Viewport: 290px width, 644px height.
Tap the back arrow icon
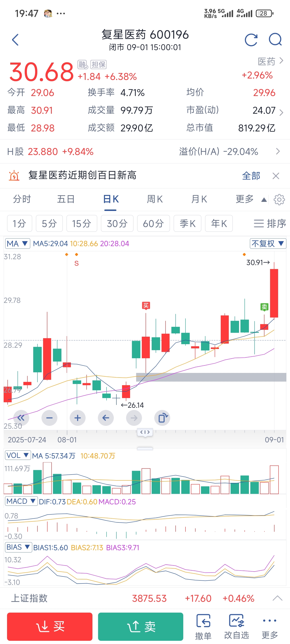(x=15, y=40)
